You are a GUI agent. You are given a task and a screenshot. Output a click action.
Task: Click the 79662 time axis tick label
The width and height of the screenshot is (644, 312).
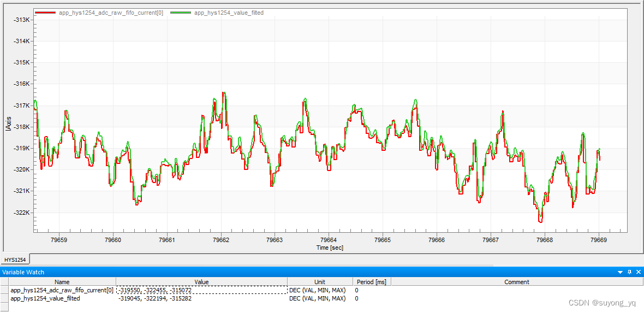[x=221, y=240]
